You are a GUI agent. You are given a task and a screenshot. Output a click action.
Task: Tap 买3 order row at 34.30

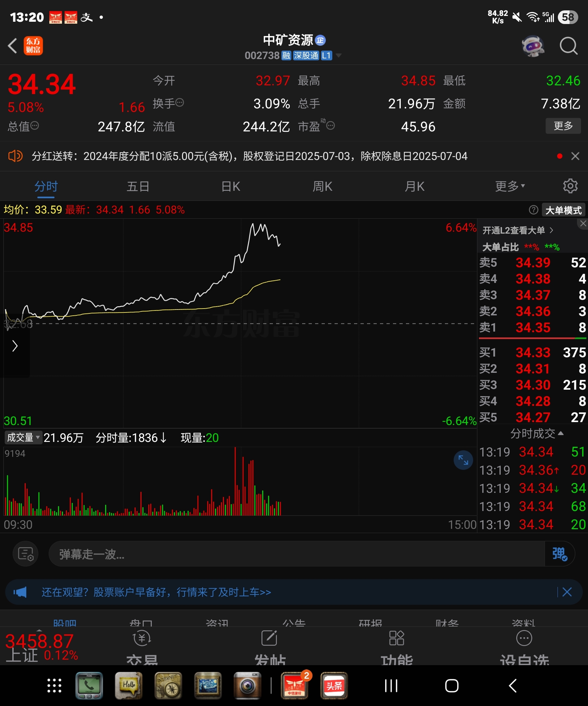pyautogui.click(x=533, y=385)
